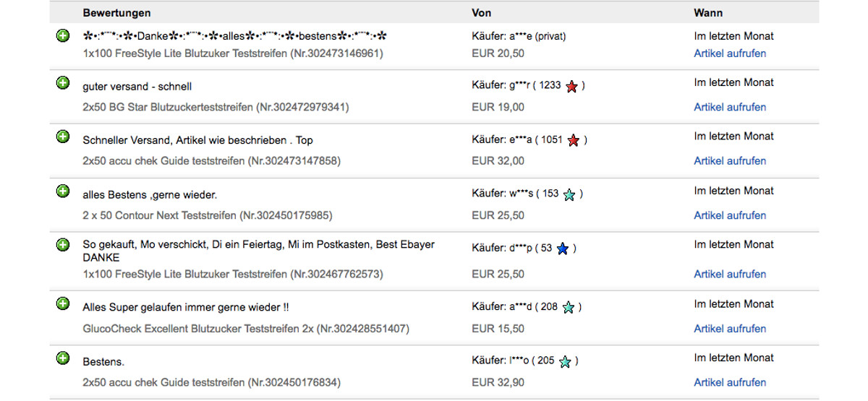Click the "Wann" column header
The height and width of the screenshot is (401, 868).
coord(708,13)
